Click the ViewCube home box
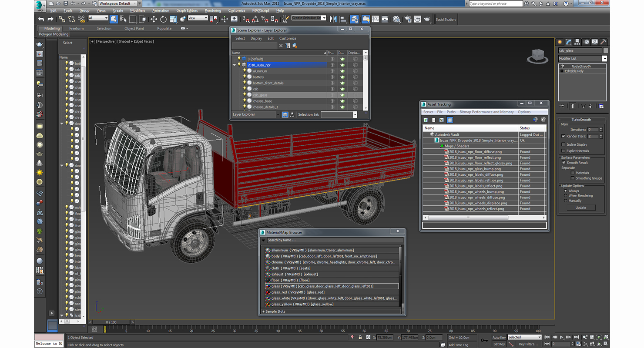644x348 pixels. tap(538, 56)
